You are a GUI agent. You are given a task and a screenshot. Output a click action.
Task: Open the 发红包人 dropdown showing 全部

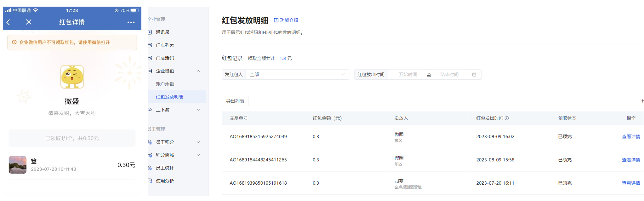(297, 75)
